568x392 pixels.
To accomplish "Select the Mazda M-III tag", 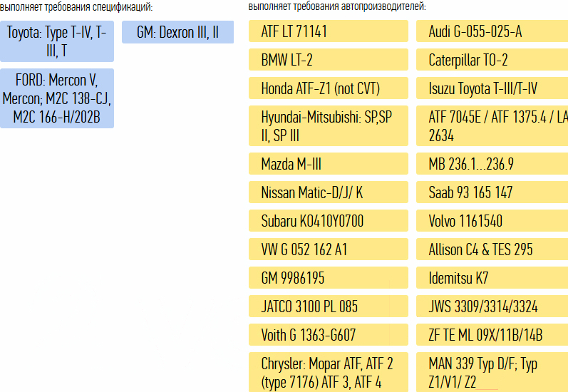I will [329, 164].
